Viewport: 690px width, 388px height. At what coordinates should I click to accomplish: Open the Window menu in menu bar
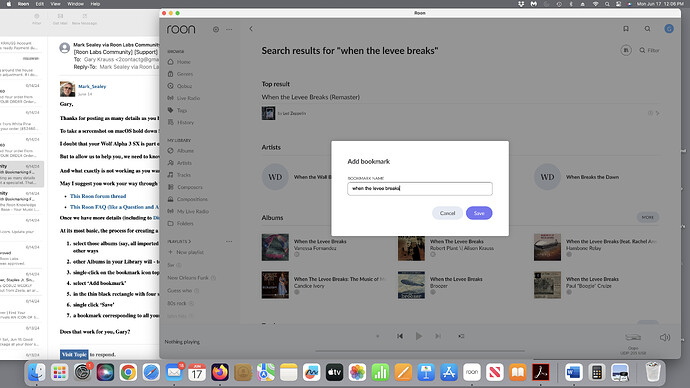tap(75, 4)
